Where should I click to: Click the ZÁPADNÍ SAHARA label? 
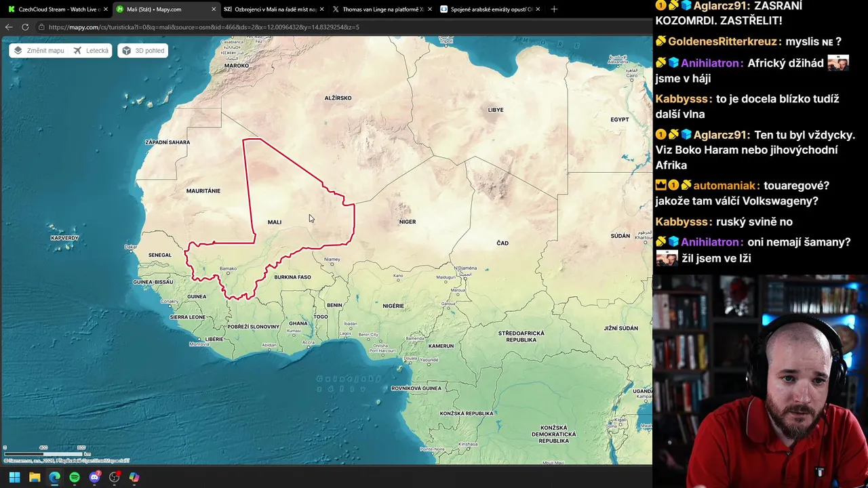[167, 142]
